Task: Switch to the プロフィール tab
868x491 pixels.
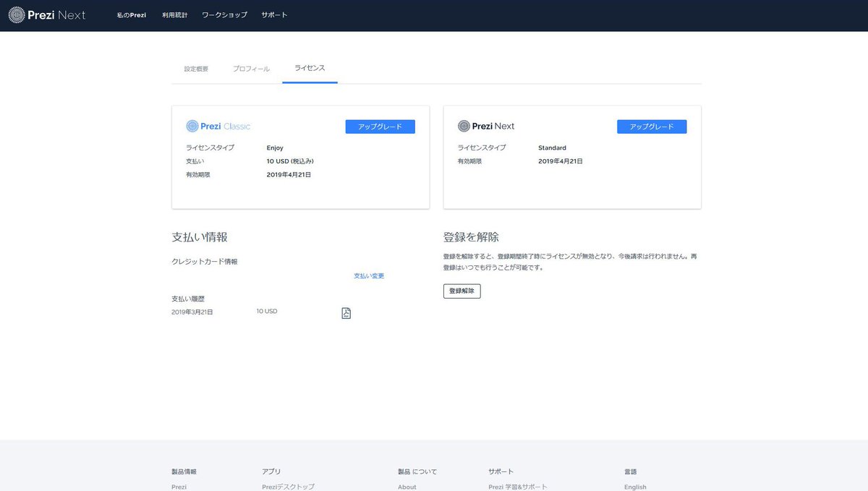Action: pos(251,69)
